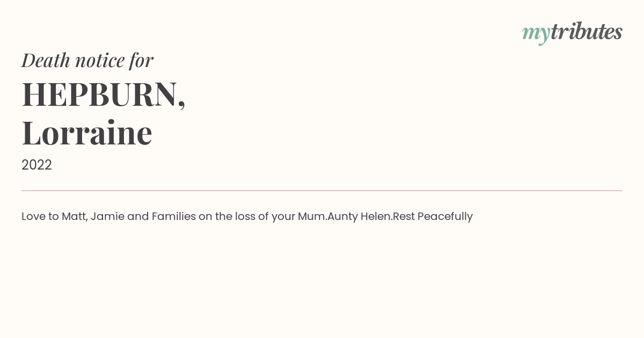
Task: Click the word "Love" starting the message
Action: [33, 217]
